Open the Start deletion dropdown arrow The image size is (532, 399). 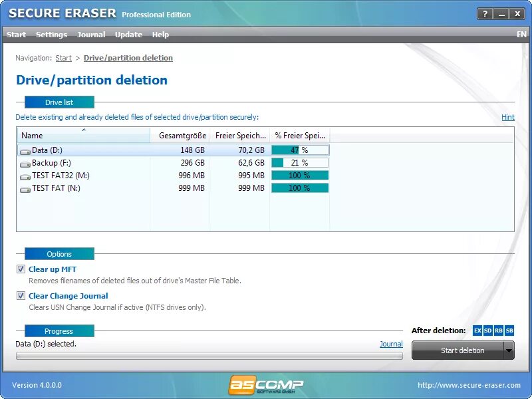[509, 350]
